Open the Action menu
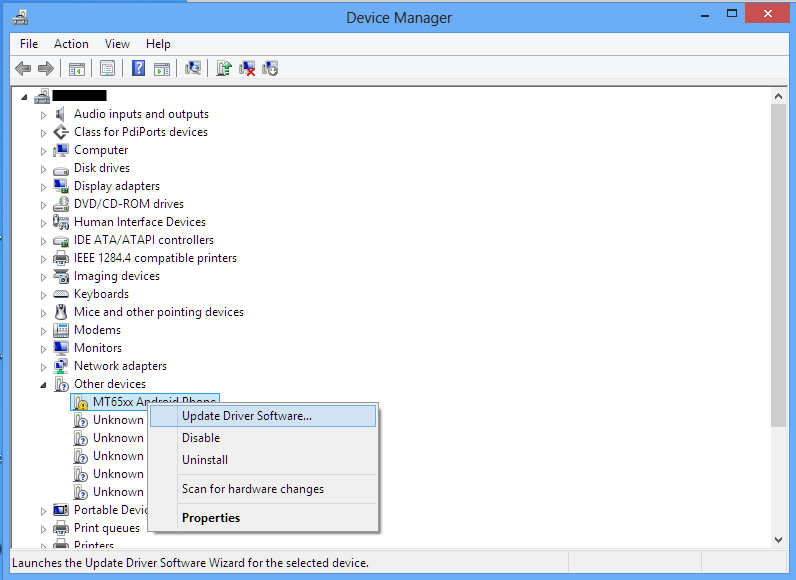This screenshot has width=796, height=580. 71,44
